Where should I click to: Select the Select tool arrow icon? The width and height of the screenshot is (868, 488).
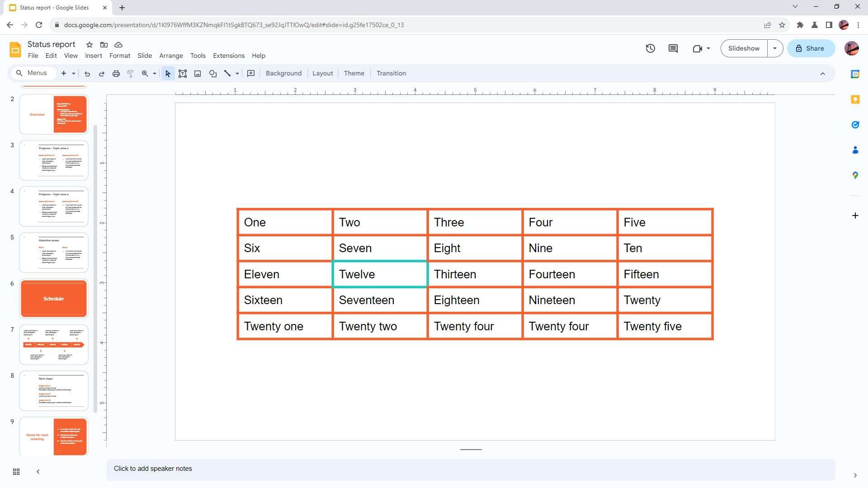[x=168, y=73]
